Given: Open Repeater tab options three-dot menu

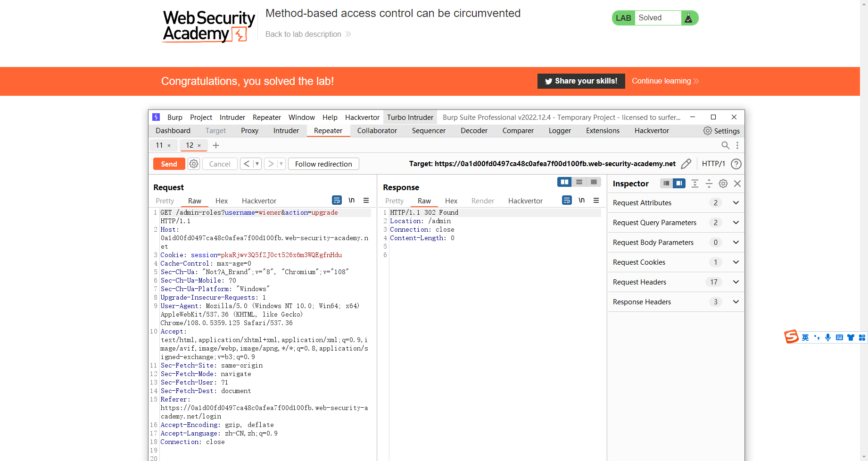Looking at the screenshot, I should click(x=737, y=145).
